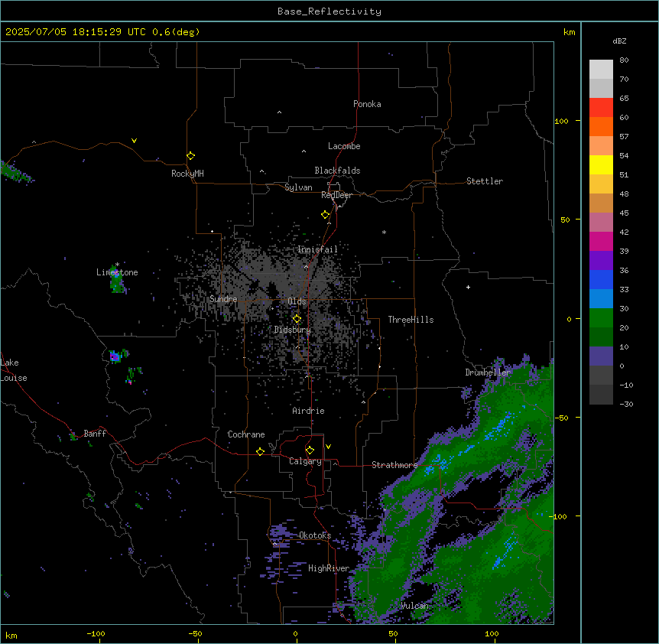Viewport: 659px width, 644px height.
Task: Click the -30 value on the dBZ scale
Action: [x=626, y=404]
